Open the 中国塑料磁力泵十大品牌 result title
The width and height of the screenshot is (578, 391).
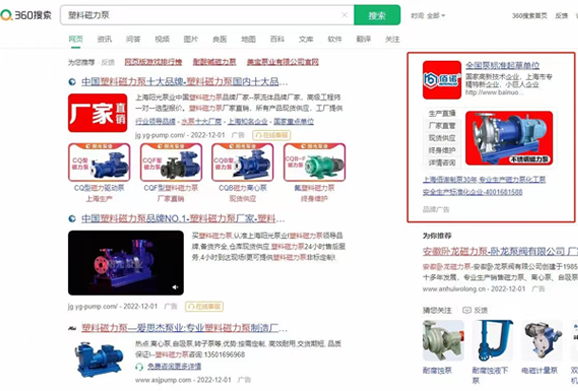(x=184, y=81)
